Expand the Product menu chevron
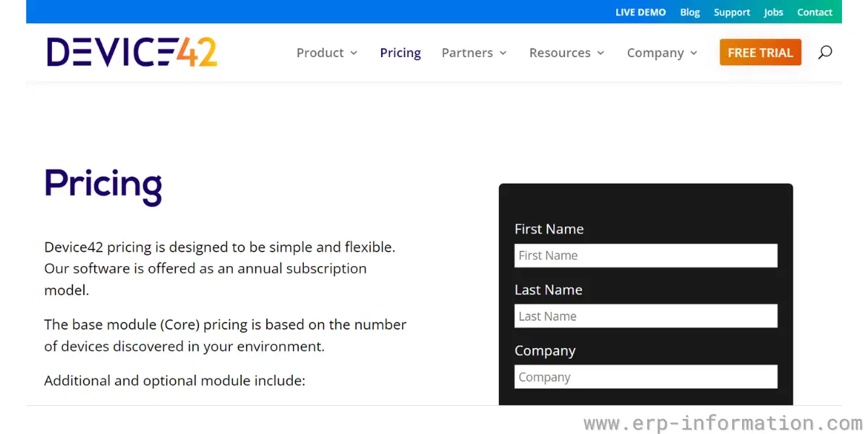This screenshot has width=868, height=434. [x=354, y=53]
